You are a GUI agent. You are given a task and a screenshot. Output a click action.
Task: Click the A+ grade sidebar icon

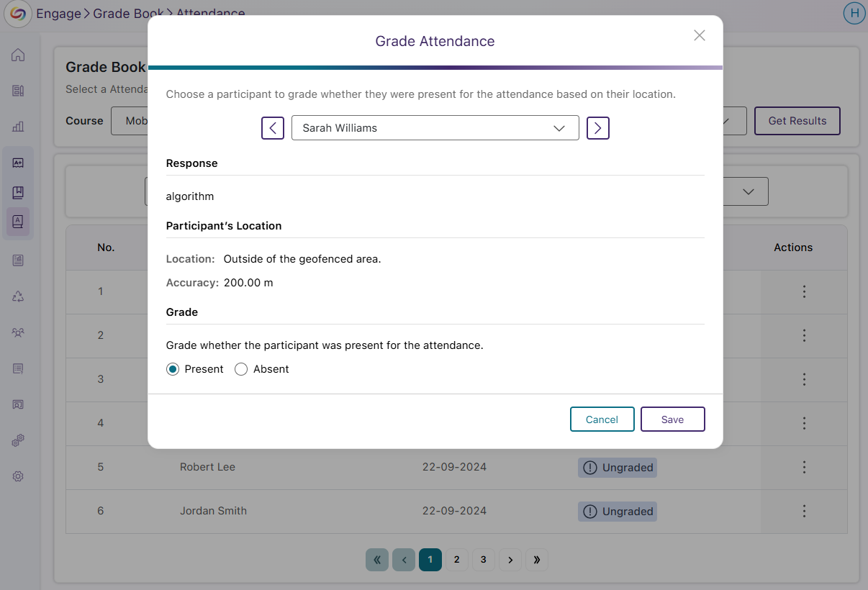pos(18,163)
